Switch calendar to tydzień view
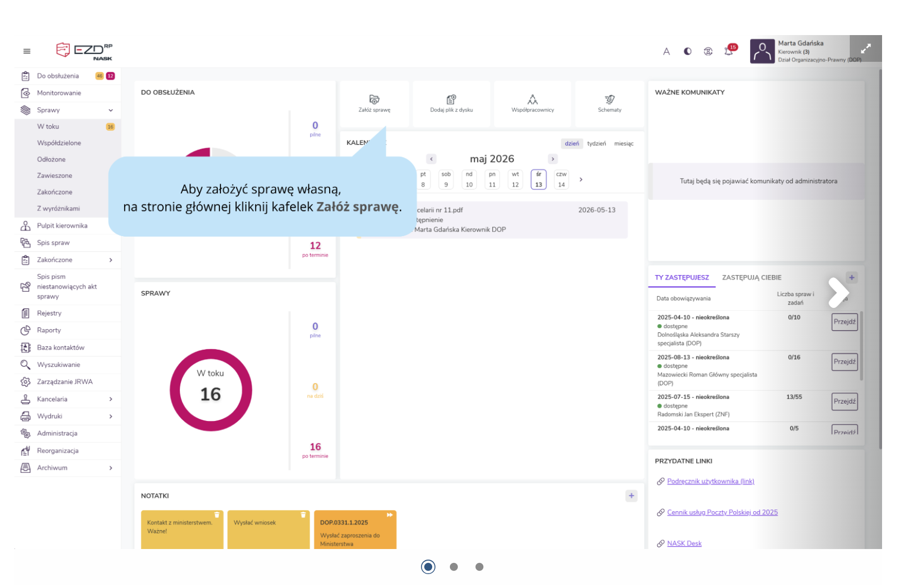901x588 pixels. coord(596,144)
